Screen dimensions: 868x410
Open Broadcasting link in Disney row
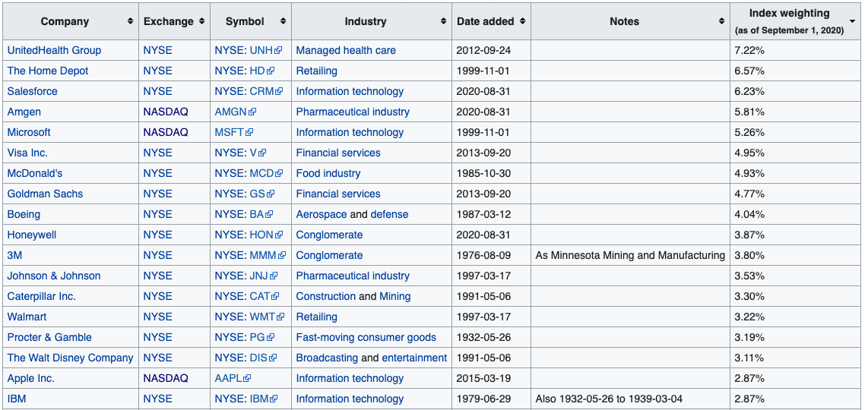point(327,358)
